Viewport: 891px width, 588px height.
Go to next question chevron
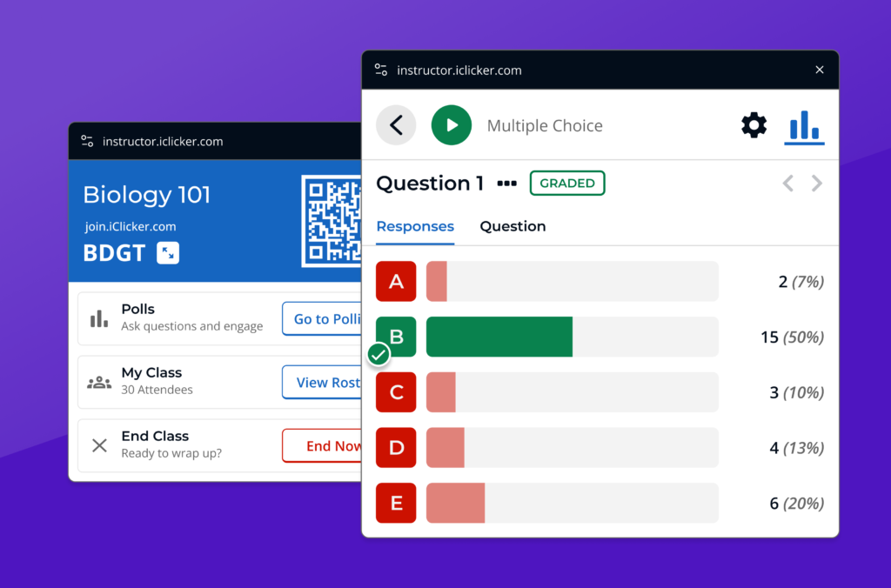tap(817, 184)
